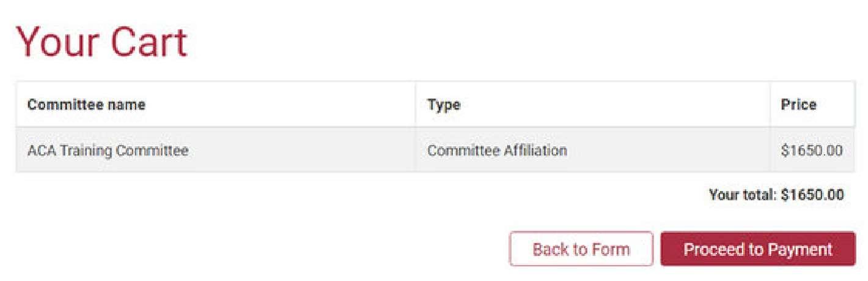The height and width of the screenshot is (281, 868).
Task: Go back using Back to Form button
Action: (x=581, y=249)
